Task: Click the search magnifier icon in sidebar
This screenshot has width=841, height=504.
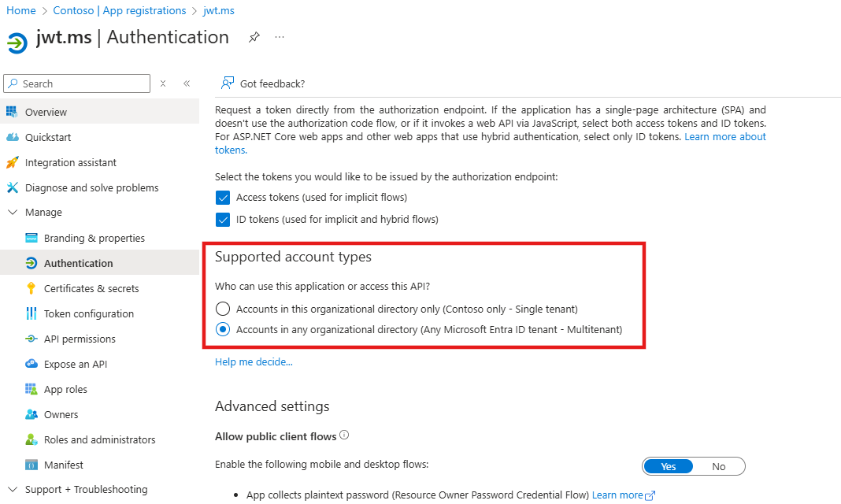Action: (13, 83)
